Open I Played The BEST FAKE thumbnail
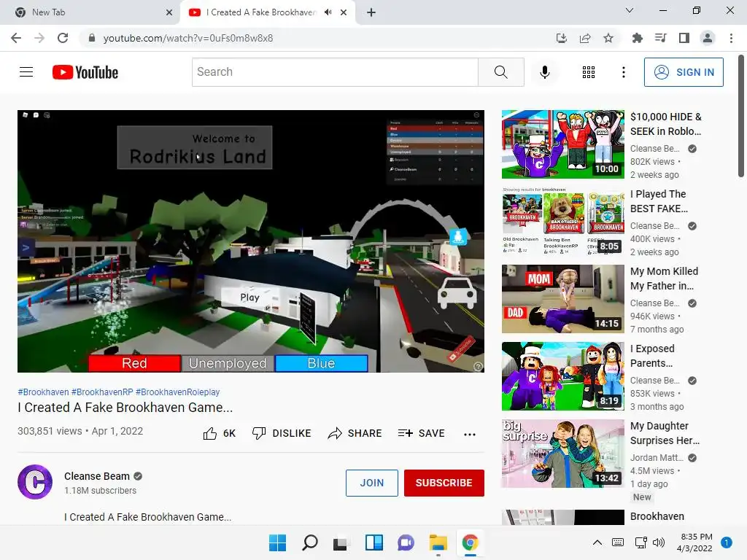The height and width of the screenshot is (560, 747). pyautogui.click(x=562, y=222)
